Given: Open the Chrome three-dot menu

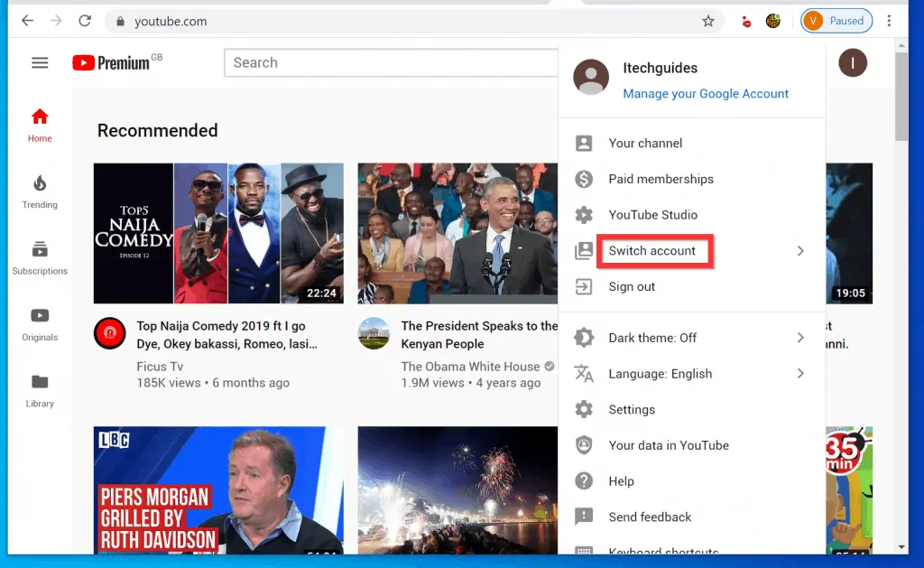Looking at the screenshot, I should coord(890,20).
